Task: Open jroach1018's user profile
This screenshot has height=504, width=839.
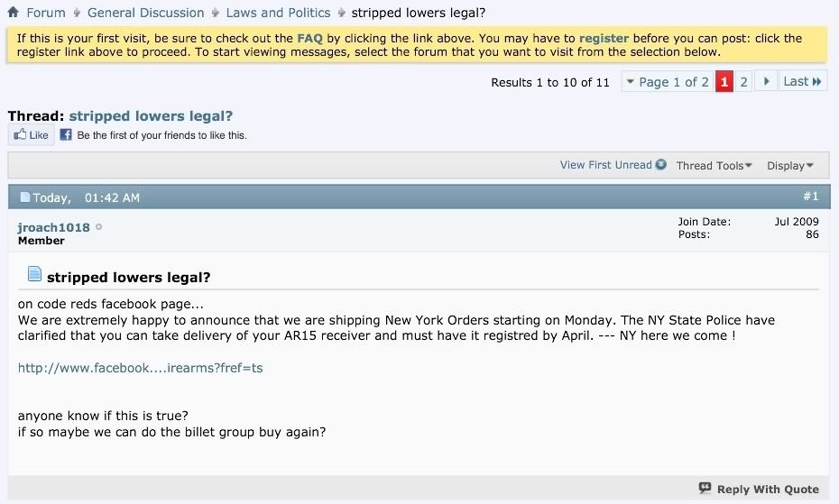Action: pos(54,227)
